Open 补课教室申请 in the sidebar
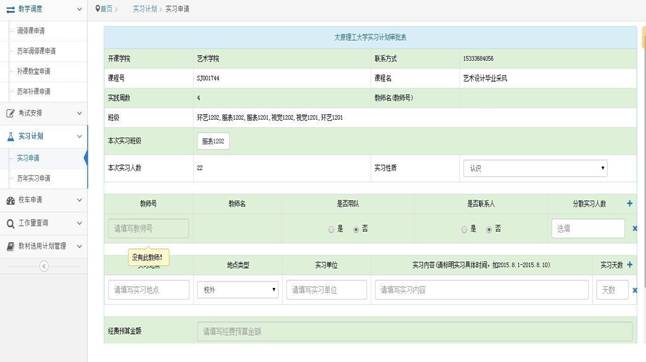 tap(33, 71)
